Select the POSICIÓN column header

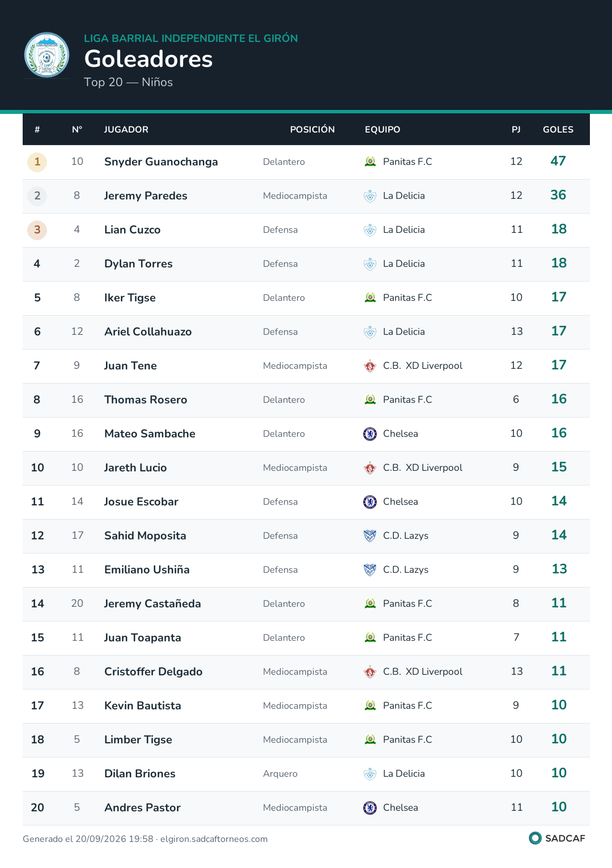click(312, 129)
